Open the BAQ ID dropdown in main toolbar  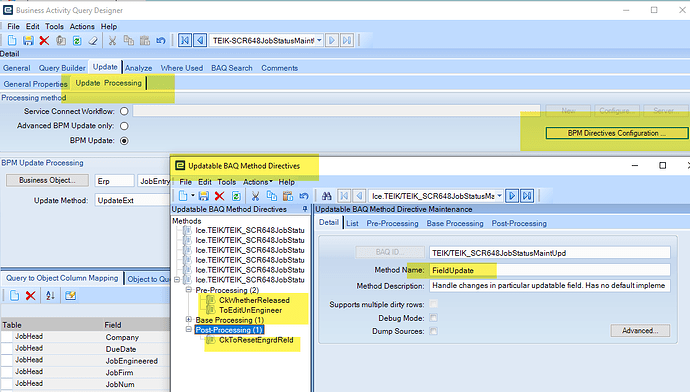coord(319,40)
